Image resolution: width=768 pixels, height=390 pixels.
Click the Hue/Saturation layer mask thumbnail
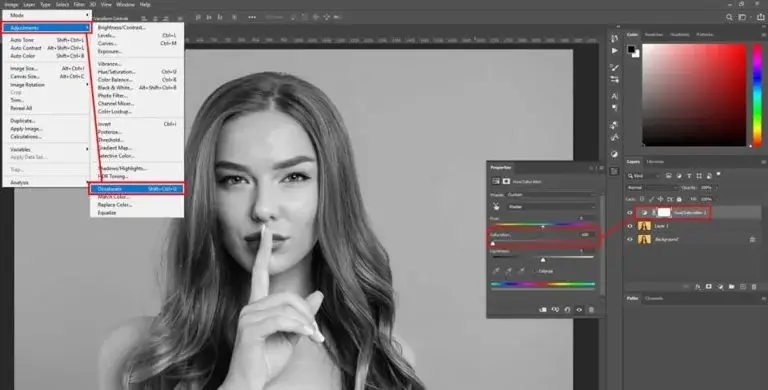(x=664, y=213)
